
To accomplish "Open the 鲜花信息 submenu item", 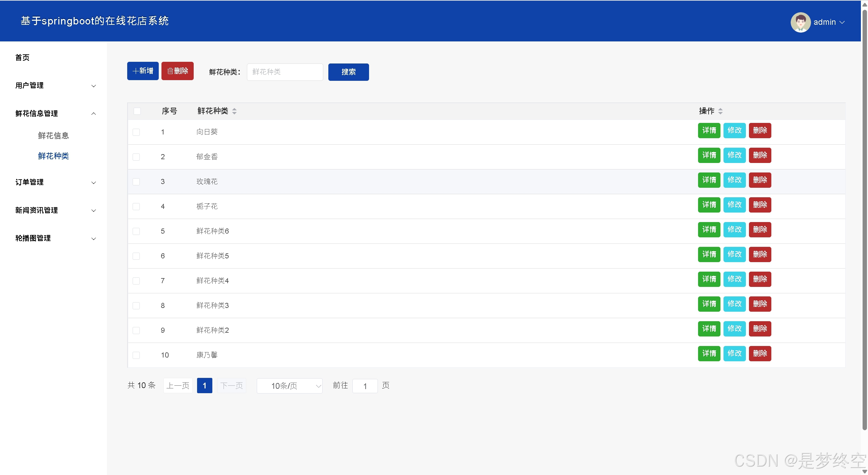I will click(x=54, y=135).
